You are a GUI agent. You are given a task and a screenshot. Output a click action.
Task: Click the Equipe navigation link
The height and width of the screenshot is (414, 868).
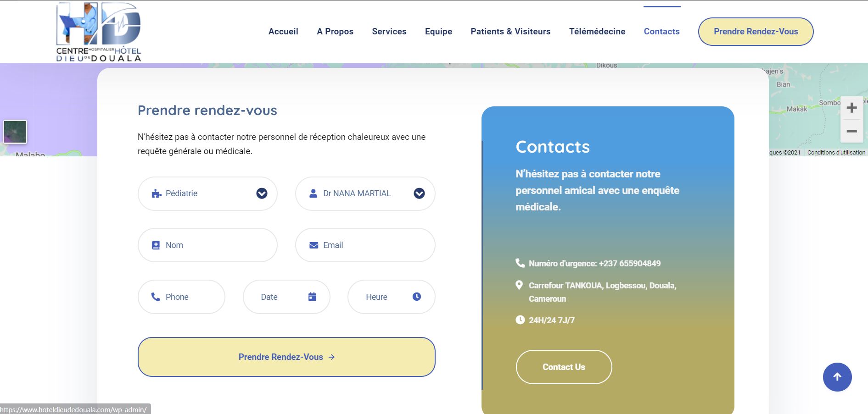[x=438, y=32]
